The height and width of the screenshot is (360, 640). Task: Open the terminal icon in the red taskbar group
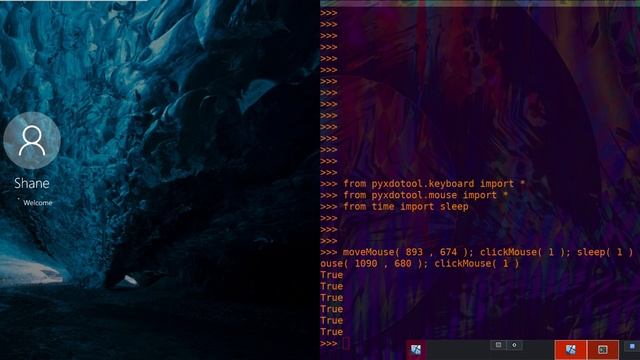(x=603, y=350)
